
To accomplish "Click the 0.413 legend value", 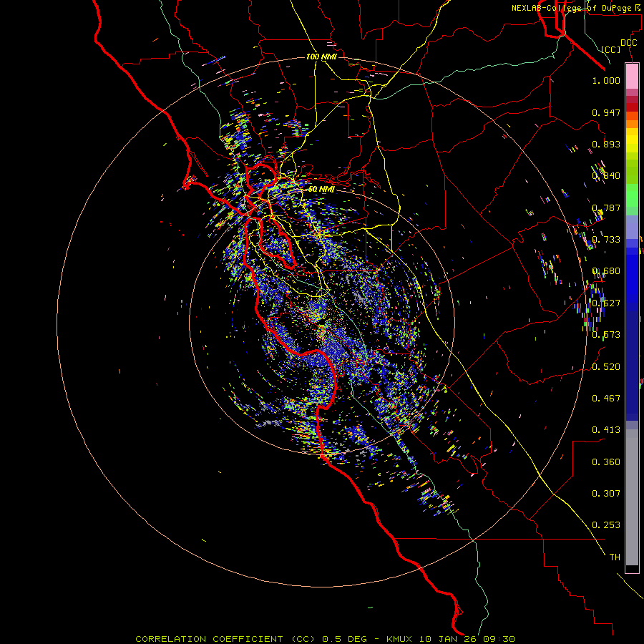I will (606, 430).
